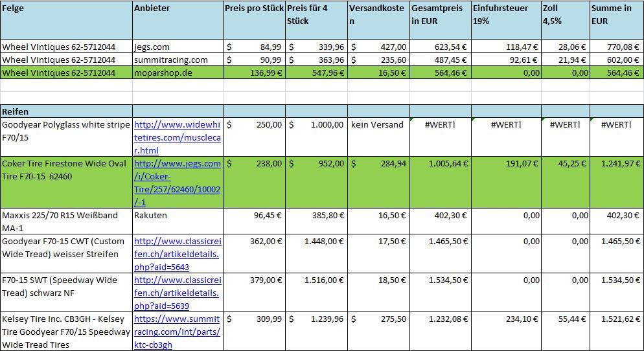
Task: Click the cell showing 547,96 €
Action: [317, 73]
